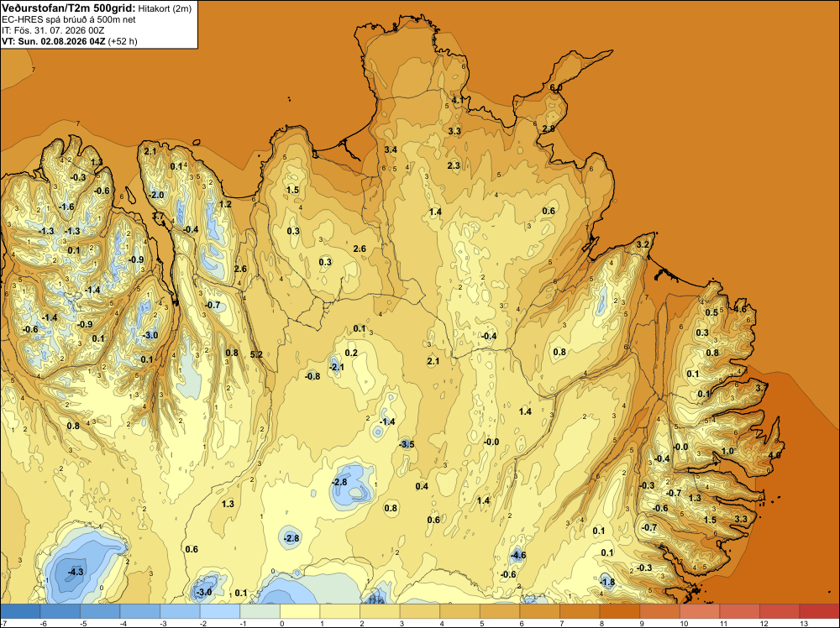Pick the darkest blue legend swatch between -7 and -6
Viewport: 840px width, 628px height.
tap(20, 611)
